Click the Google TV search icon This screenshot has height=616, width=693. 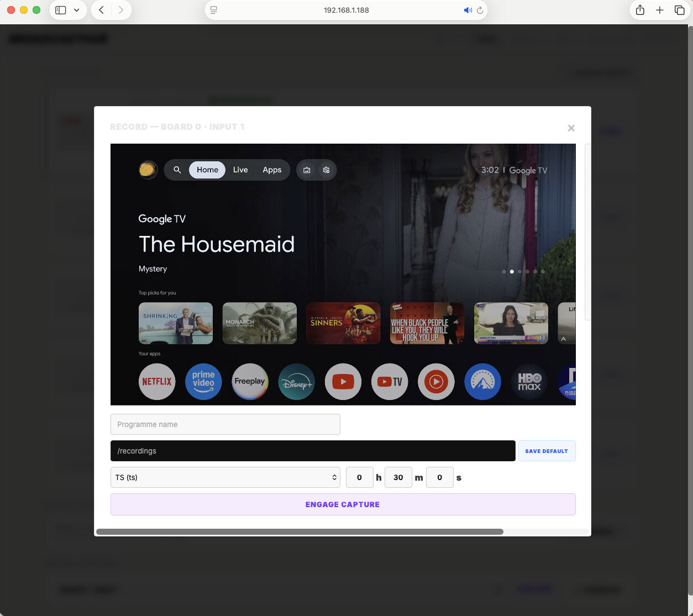[177, 170]
